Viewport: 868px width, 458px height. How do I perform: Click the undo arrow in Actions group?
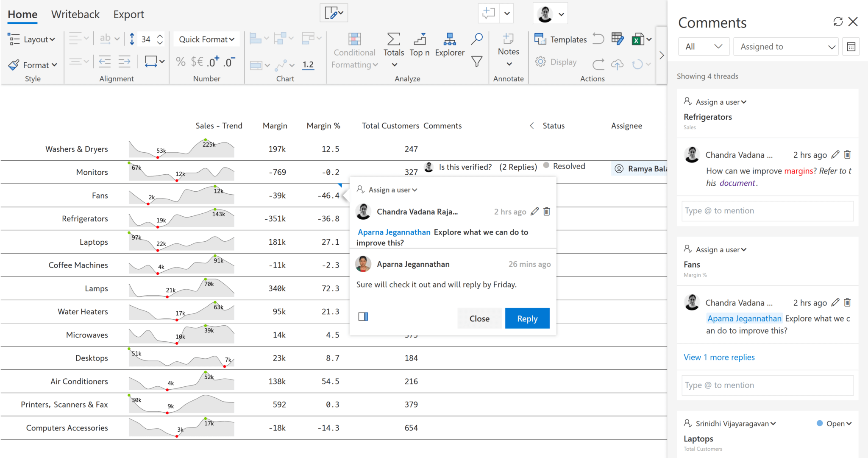point(598,39)
